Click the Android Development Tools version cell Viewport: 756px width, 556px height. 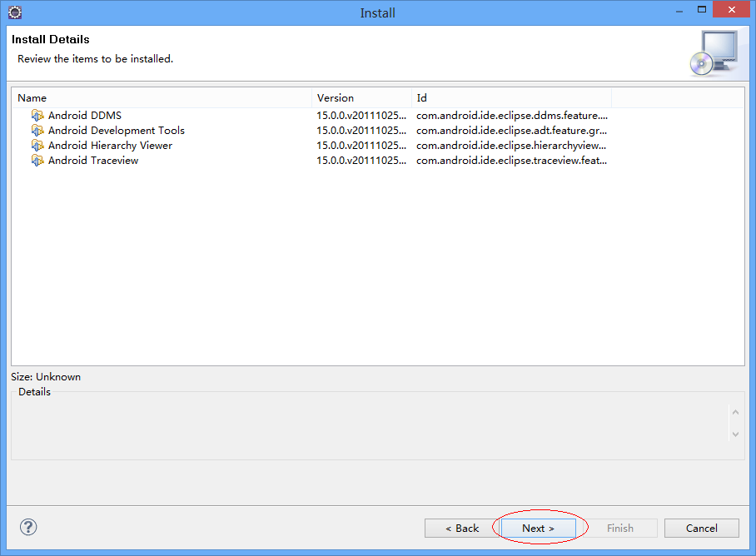click(x=361, y=131)
